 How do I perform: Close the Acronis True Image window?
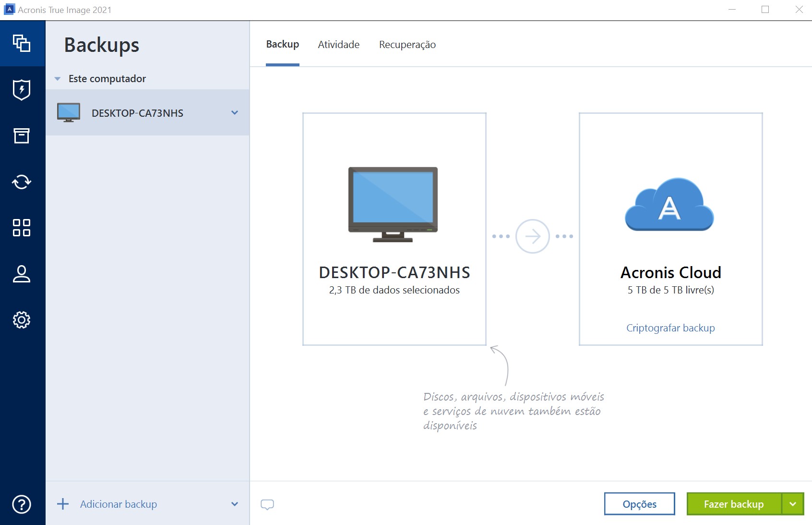point(799,10)
